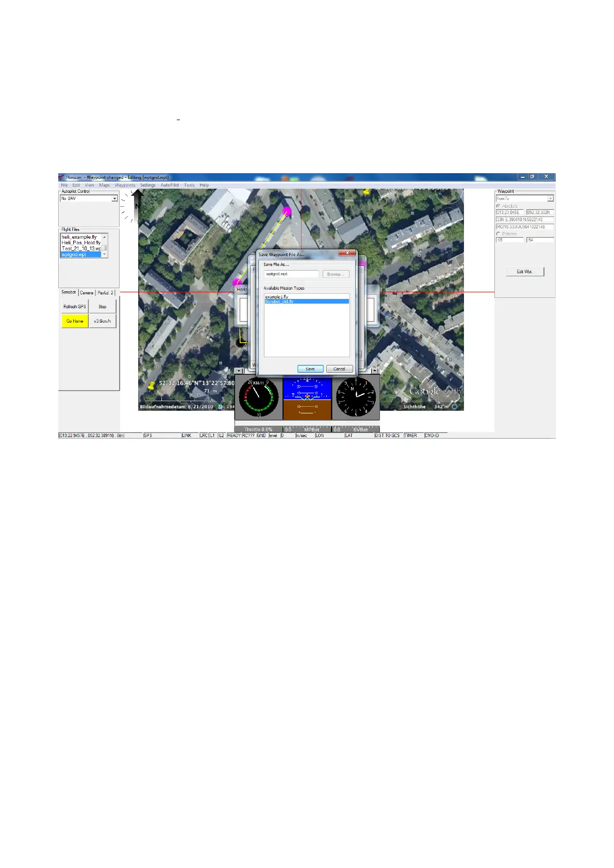
Task: Click the yellow pushpin near map coordinates
Action: pos(152,385)
